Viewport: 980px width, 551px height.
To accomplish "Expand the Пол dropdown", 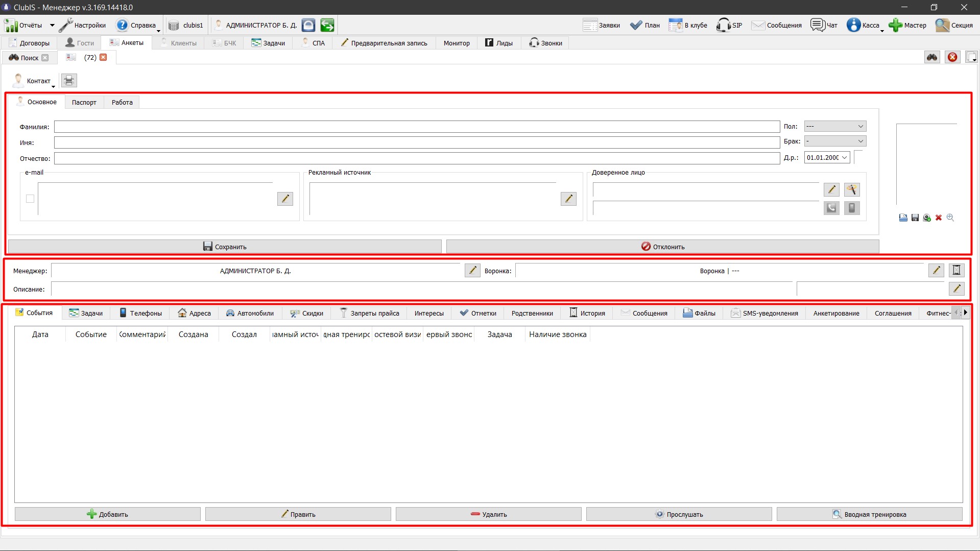I will tap(835, 126).
